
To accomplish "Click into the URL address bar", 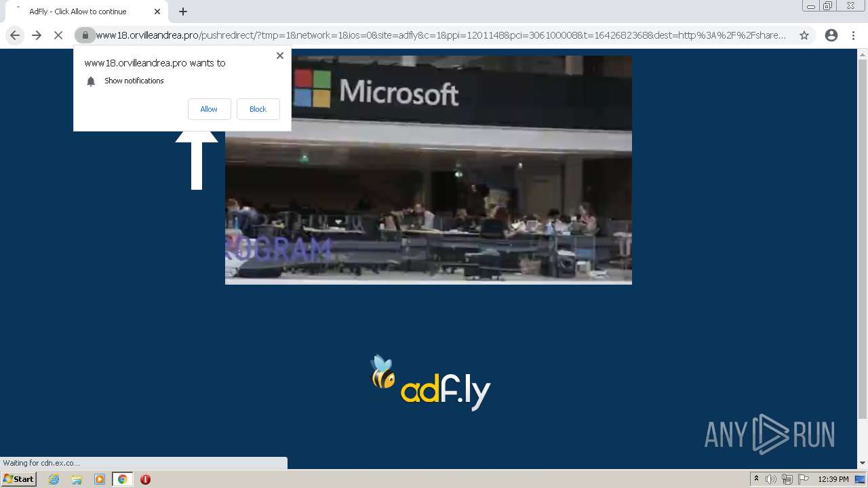I will coord(441,35).
